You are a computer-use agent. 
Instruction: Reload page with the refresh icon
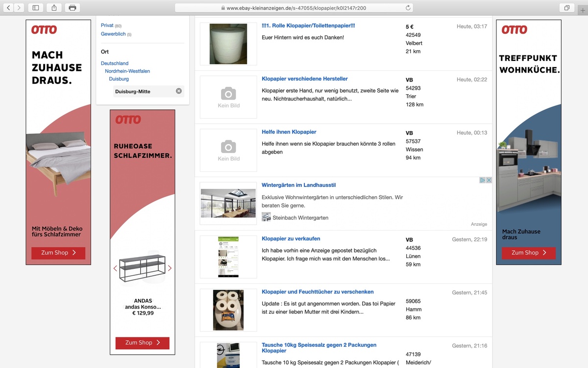click(408, 8)
